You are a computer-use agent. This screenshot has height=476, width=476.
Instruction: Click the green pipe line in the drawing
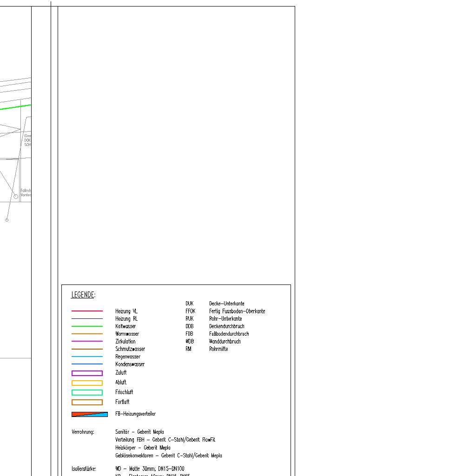point(14,107)
